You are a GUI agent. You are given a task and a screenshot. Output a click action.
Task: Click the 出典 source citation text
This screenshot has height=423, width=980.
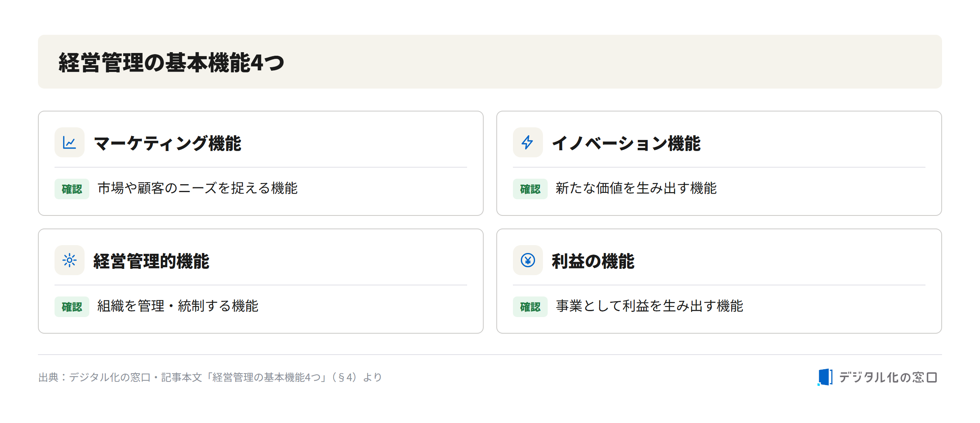pos(210,378)
